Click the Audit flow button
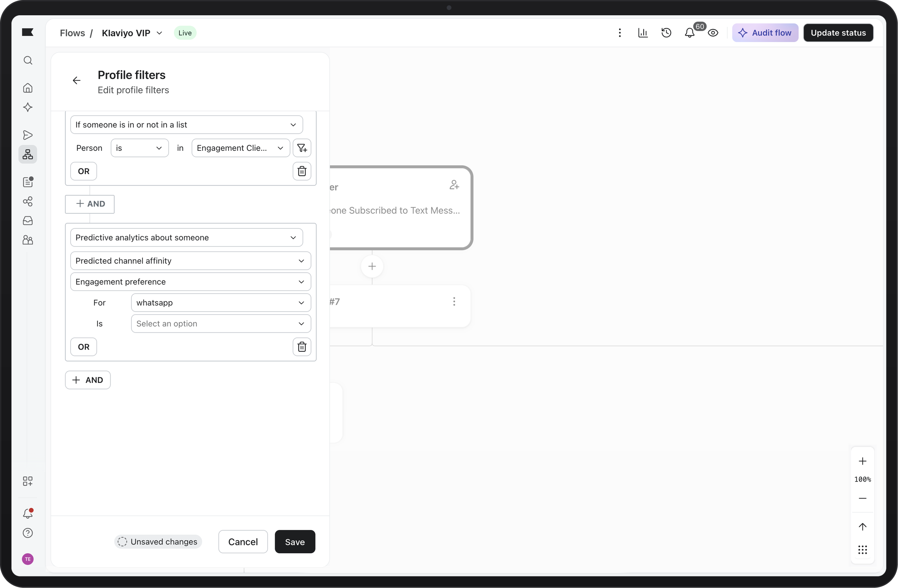This screenshot has height=588, width=898. (765, 33)
